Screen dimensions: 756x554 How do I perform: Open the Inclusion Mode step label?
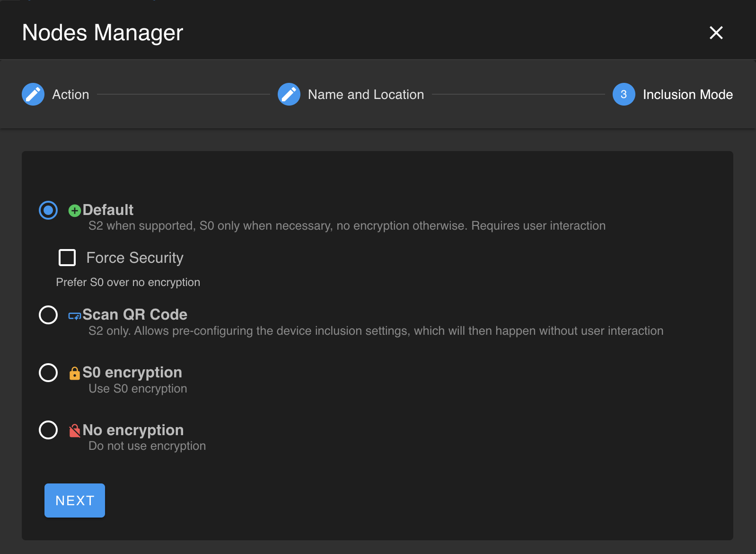(x=688, y=95)
